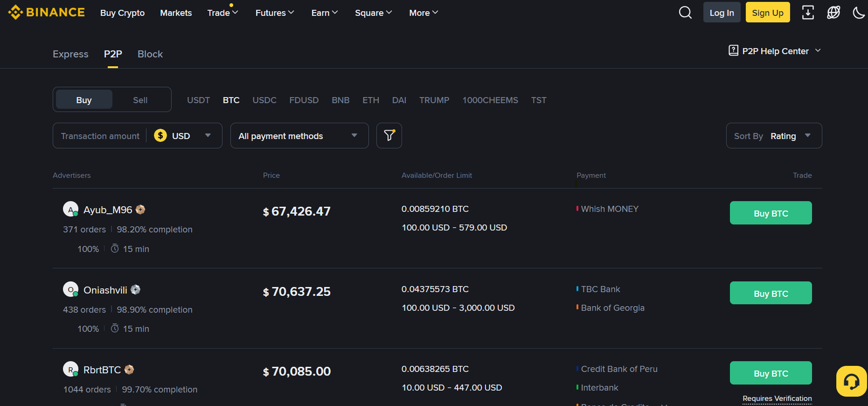Switch to the Express tab
This screenshot has height=406, width=868.
[x=71, y=54]
